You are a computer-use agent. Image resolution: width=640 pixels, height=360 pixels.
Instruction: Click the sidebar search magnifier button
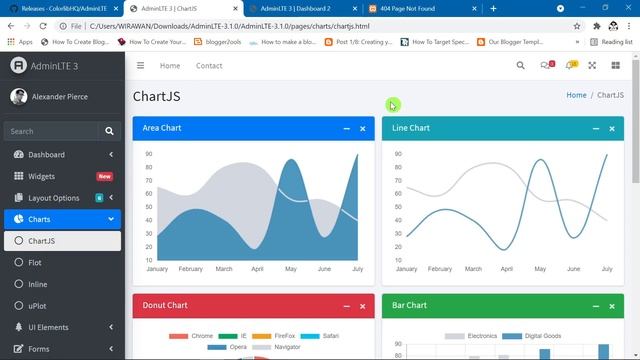coord(109,131)
